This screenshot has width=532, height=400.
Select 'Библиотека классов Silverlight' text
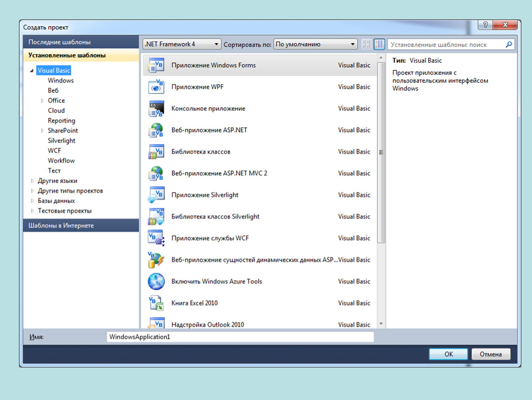(215, 217)
